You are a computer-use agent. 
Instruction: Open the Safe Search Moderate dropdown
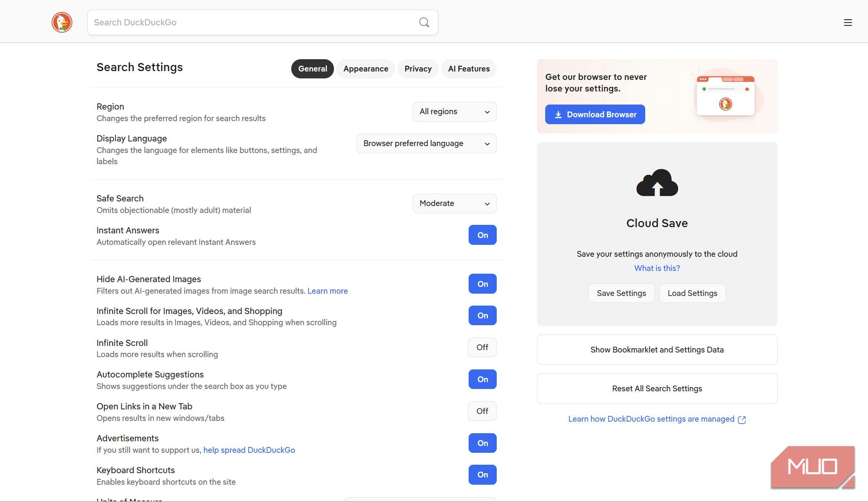tap(454, 203)
